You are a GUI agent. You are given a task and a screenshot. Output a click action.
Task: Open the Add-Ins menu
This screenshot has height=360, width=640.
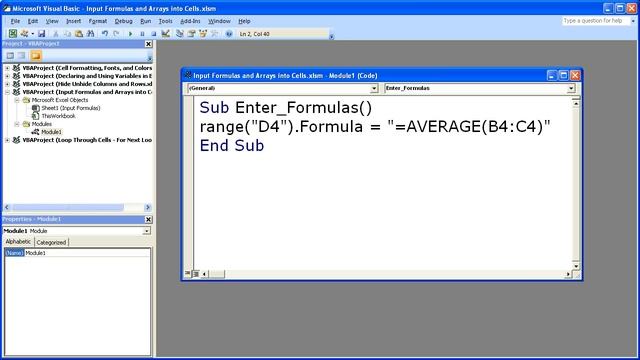coord(190,21)
